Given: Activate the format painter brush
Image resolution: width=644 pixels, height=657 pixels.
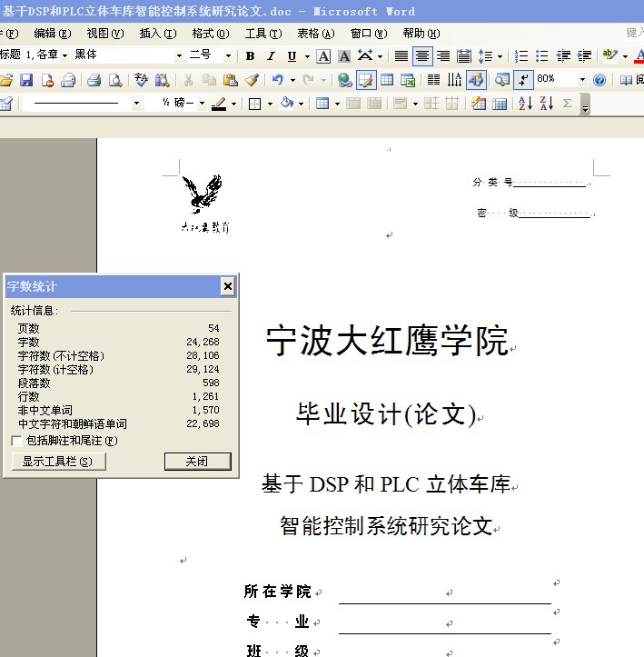Looking at the screenshot, I should click(x=252, y=80).
